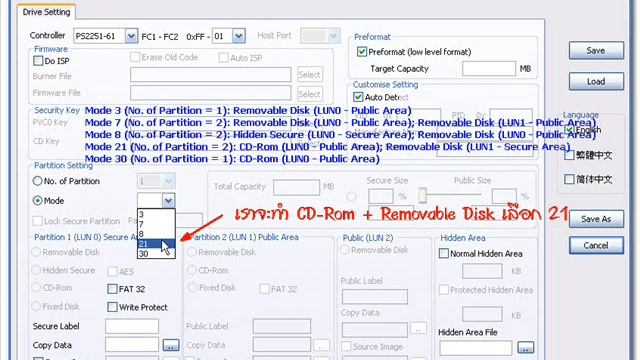The height and width of the screenshot is (360, 640).
Task: Toggle Erase Old Code checkbox
Action: point(135,57)
